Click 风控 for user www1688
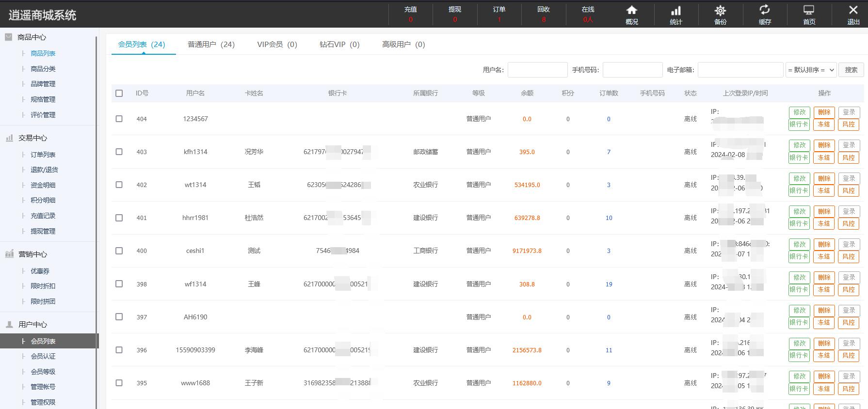 (849, 389)
